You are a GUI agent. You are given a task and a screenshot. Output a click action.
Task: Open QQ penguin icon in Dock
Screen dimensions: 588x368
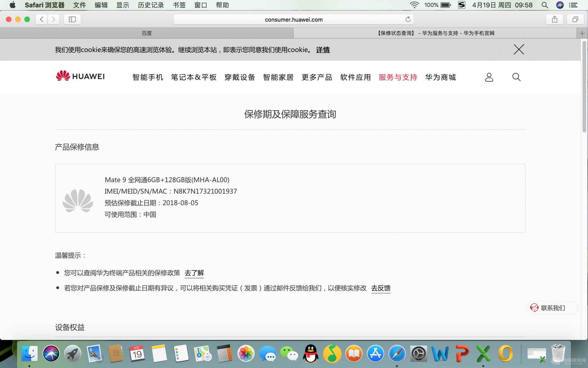pos(311,354)
